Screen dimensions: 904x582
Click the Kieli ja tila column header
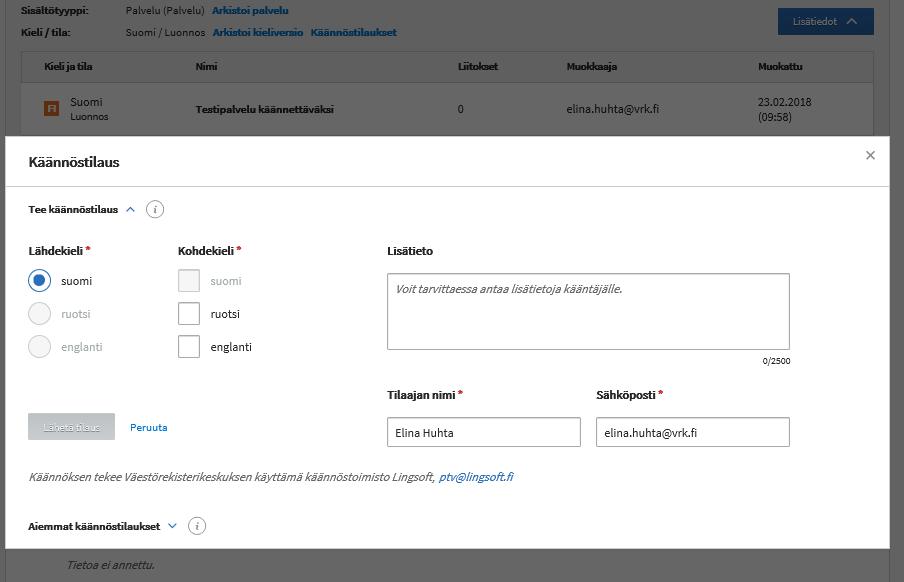point(68,66)
